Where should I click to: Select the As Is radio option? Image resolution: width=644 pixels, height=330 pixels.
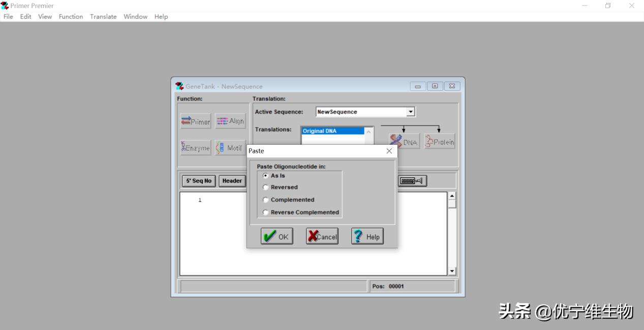[265, 176]
